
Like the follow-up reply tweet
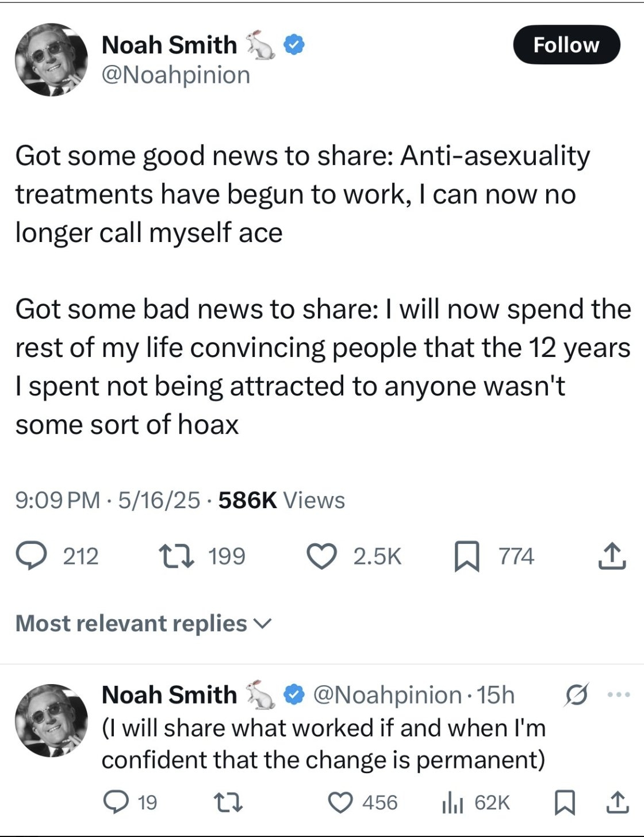[x=340, y=802]
